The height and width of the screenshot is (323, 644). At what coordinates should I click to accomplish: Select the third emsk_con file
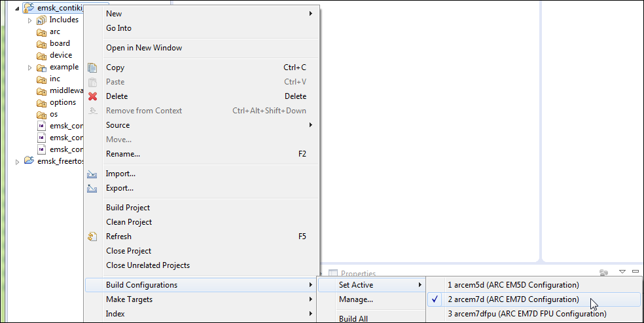point(60,149)
